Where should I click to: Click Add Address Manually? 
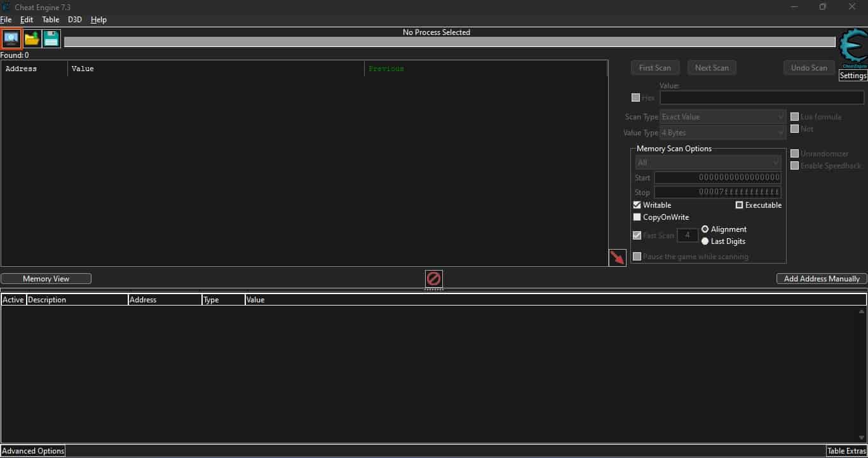822,279
